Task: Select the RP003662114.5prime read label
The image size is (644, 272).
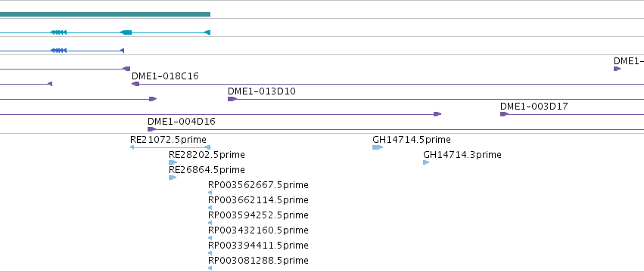Action: coord(258,200)
